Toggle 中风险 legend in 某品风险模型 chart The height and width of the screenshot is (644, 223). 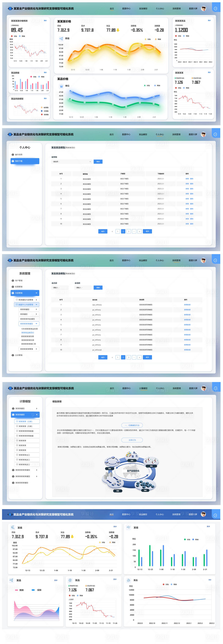coord(45,111)
